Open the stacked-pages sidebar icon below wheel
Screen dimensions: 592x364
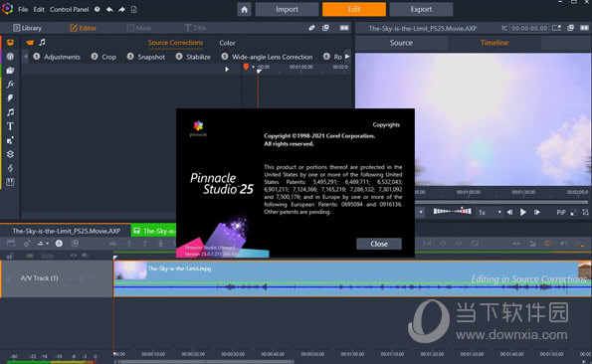(x=10, y=71)
